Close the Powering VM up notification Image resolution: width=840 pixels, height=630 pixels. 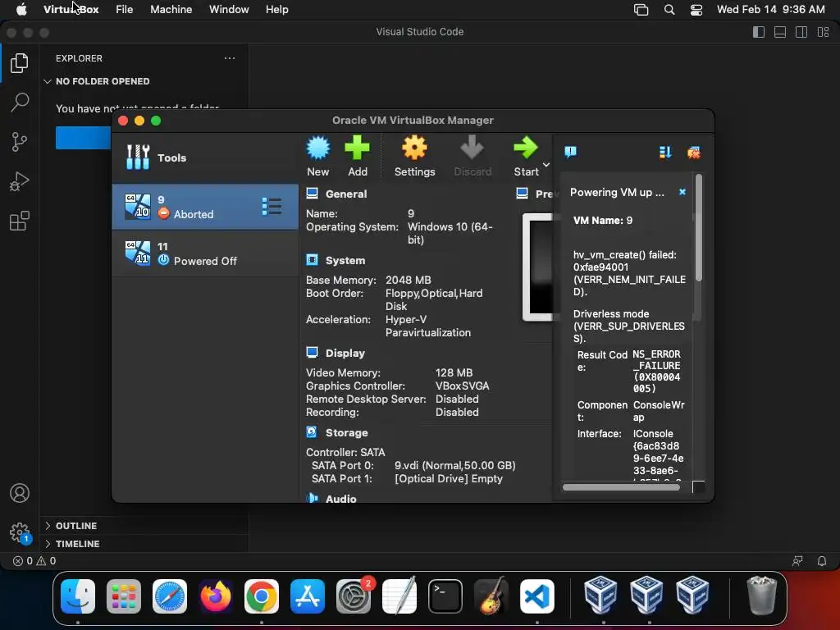(x=682, y=192)
